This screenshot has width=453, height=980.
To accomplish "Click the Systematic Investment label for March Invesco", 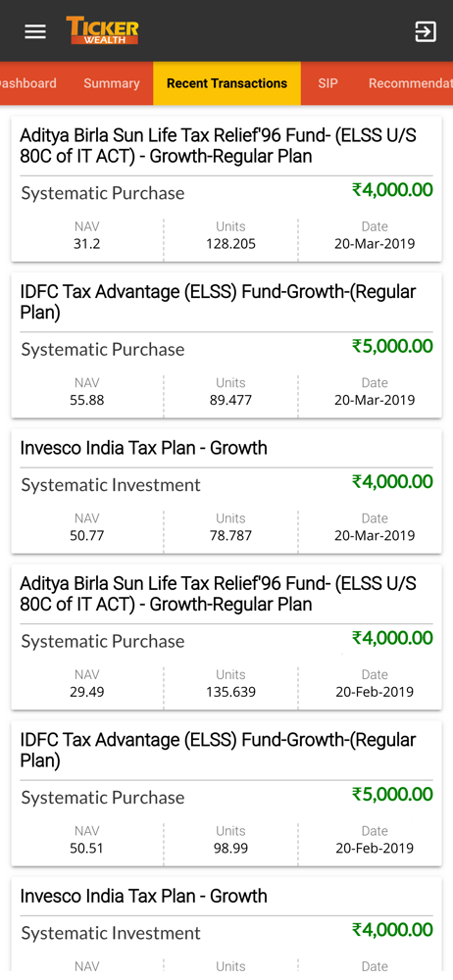I will tap(111, 485).
